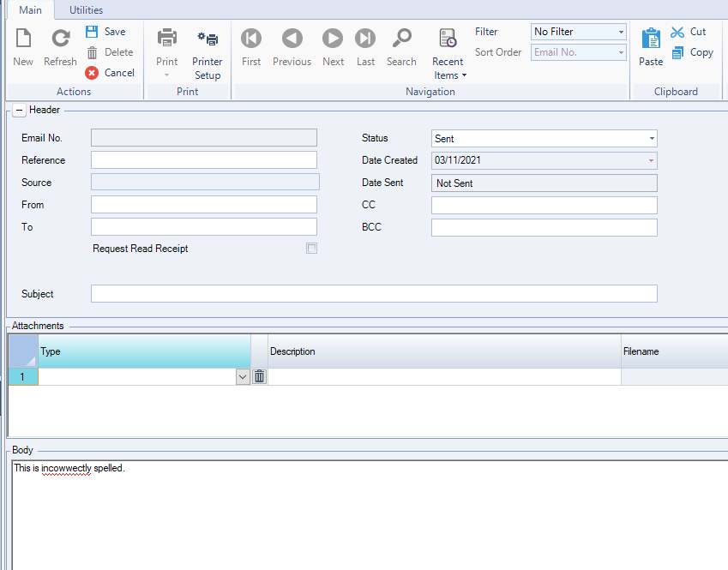Click the New document icon

pyautogui.click(x=23, y=39)
